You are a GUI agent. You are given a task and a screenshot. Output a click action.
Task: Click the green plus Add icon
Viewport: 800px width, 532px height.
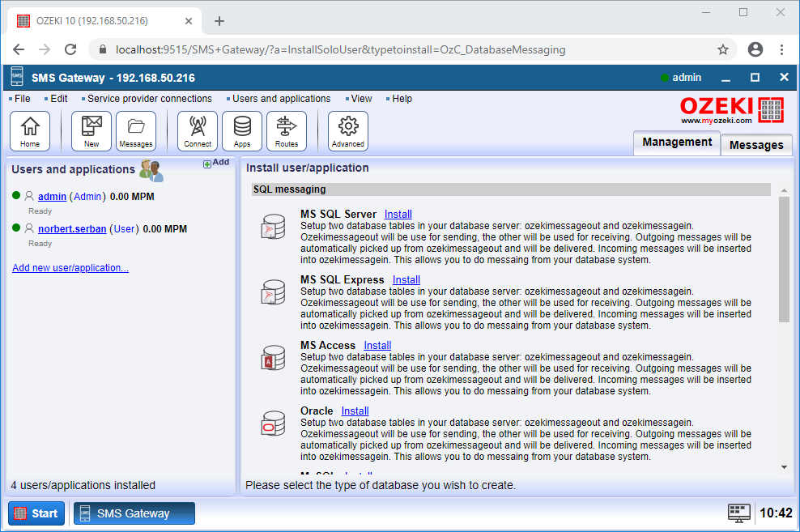pyautogui.click(x=207, y=164)
